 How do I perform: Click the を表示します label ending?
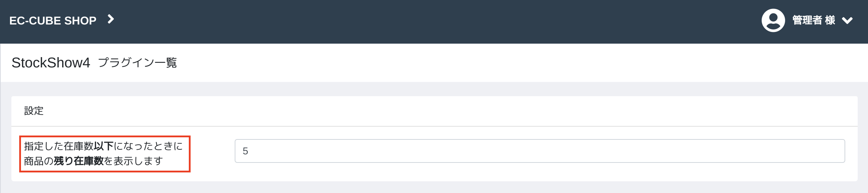(133, 161)
